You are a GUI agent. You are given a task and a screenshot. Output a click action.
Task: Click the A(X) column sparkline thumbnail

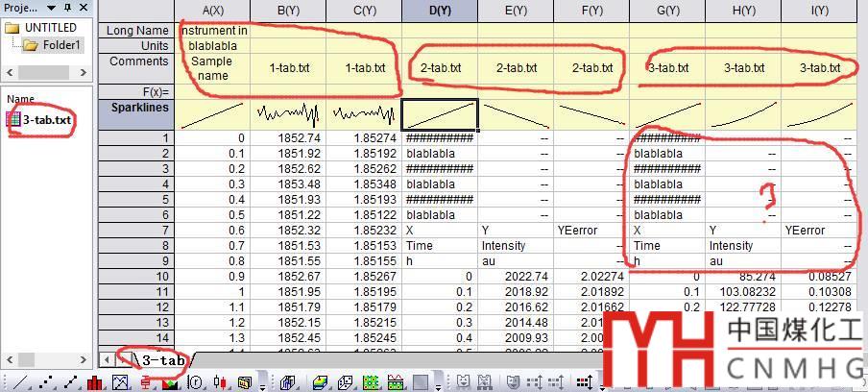pos(211,115)
